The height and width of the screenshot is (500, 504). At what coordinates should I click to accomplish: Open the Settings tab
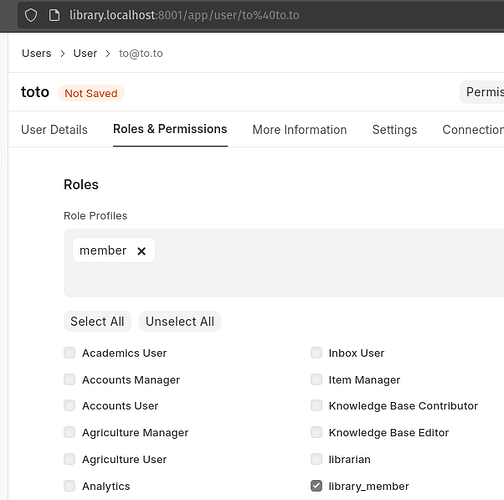[x=394, y=130]
